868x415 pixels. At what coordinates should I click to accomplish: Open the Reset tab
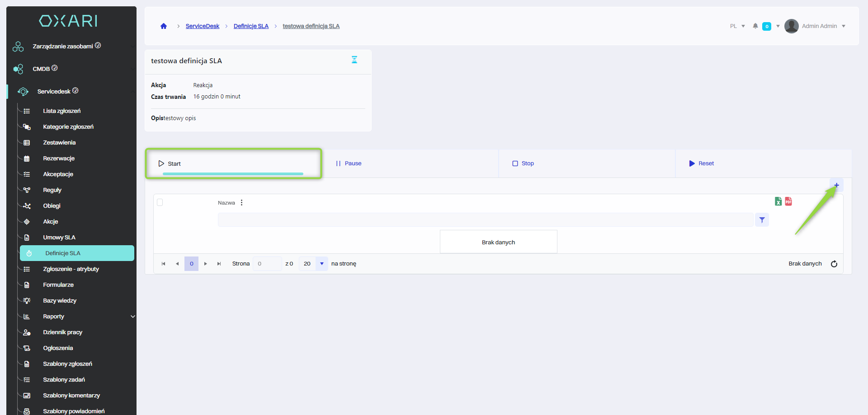coord(702,163)
